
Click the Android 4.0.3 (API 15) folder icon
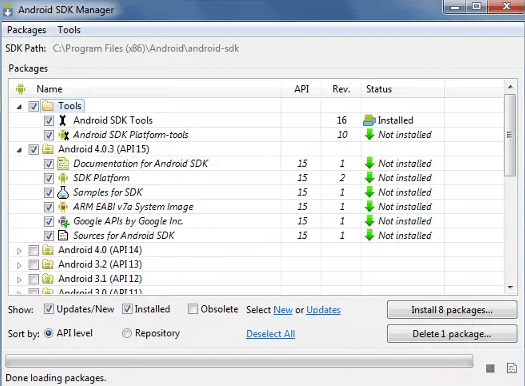[48, 149]
